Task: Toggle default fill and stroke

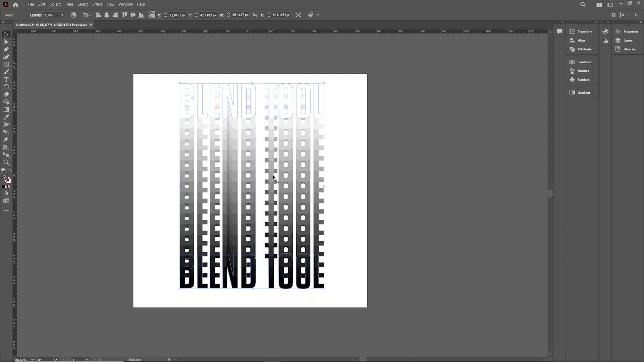Action: click(4, 170)
